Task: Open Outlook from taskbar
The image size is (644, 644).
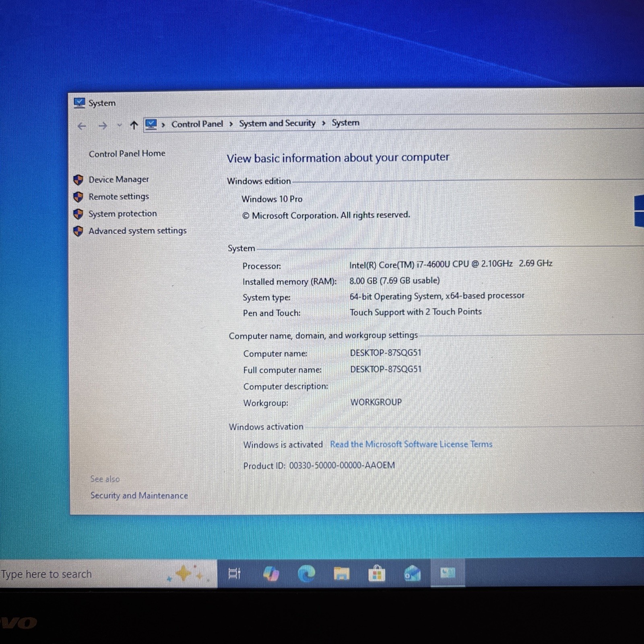Action: click(x=412, y=574)
